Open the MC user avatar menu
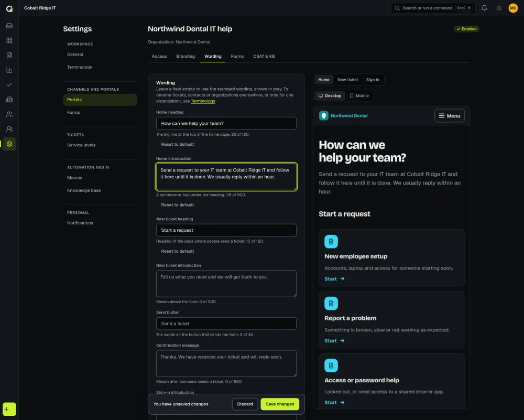The image size is (524, 420). 513,8
